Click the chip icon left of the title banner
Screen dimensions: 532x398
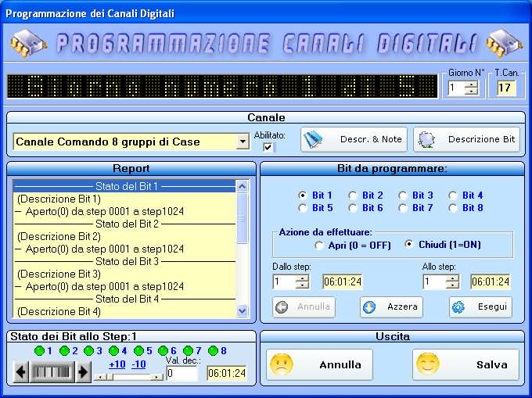point(28,43)
